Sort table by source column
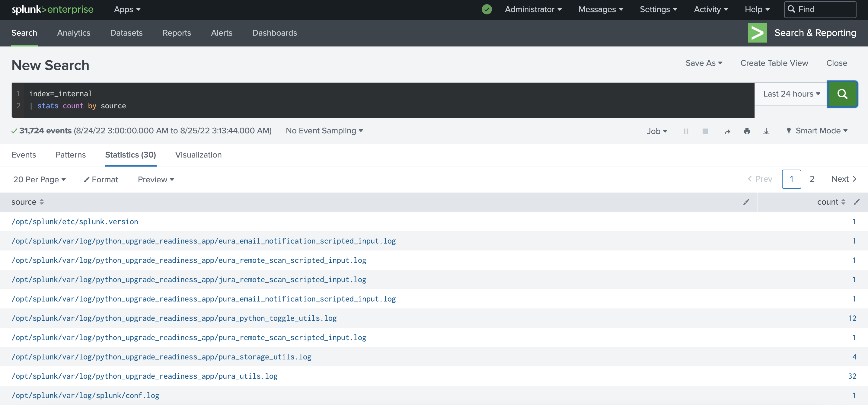The height and width of the screenshot is (405, 868). [28, 202]
